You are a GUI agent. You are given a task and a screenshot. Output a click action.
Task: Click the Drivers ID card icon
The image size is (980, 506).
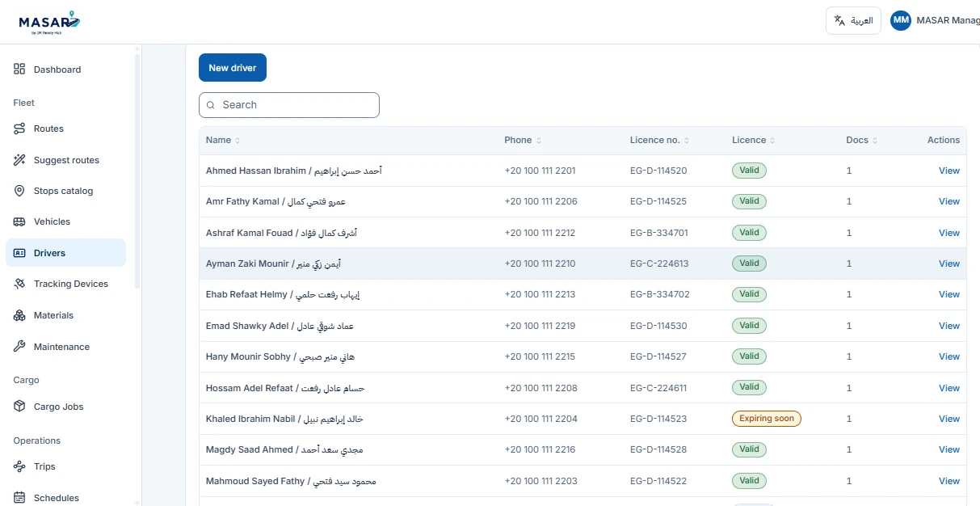tap(19, 253)
